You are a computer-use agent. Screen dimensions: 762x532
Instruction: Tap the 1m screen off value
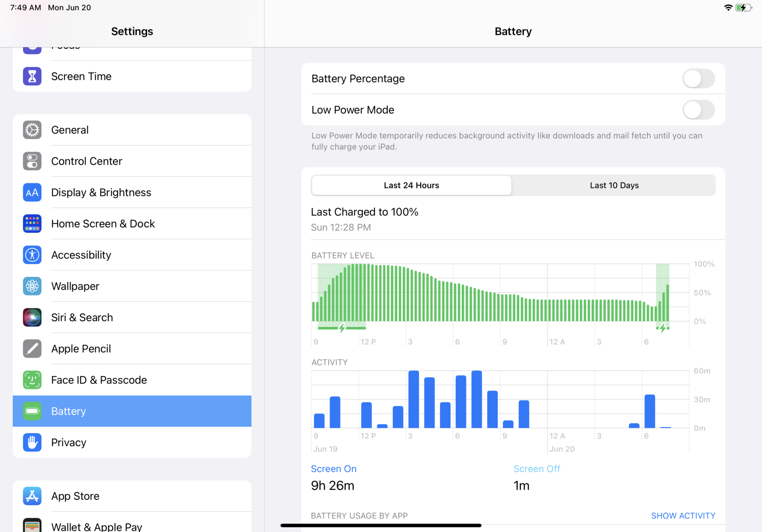tap(521, 486)
